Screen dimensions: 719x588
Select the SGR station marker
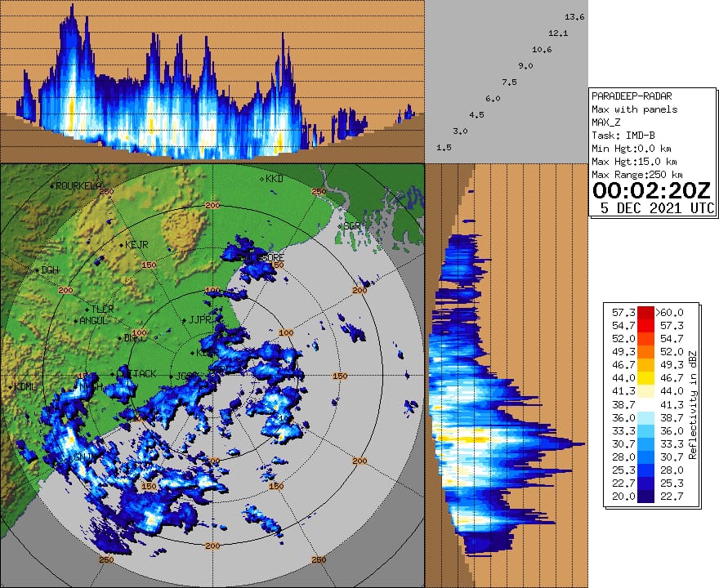point(342,225)
